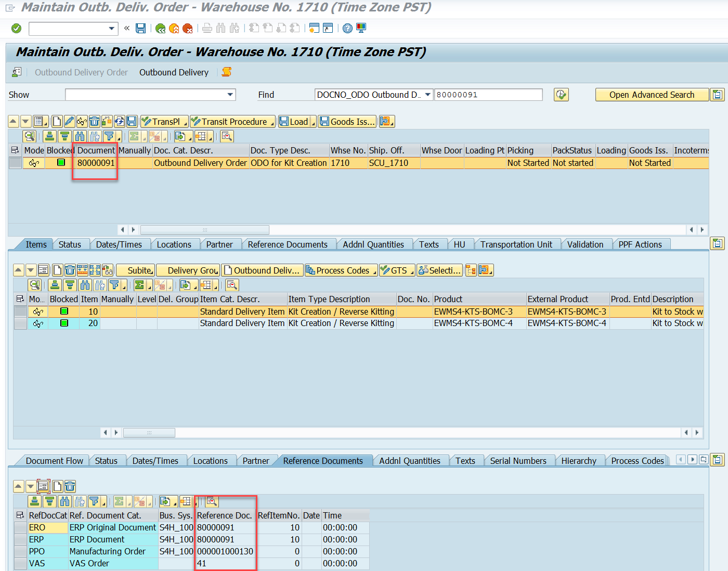Switch to the Items tab
Image resolution: width=728 pixels, height=571 pixels.
pyautogui.click(x=36, y=244)
